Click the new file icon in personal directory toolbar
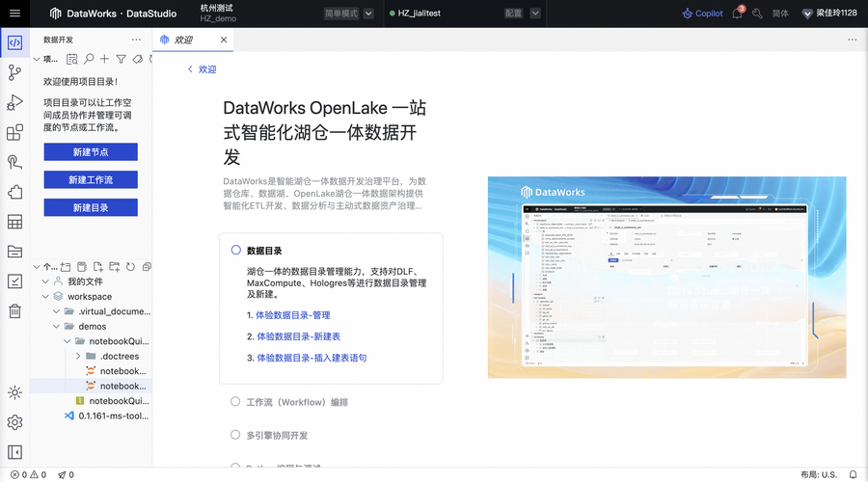Image resolution: width=868 pixels, height=482 pixels. coord(98,267)
